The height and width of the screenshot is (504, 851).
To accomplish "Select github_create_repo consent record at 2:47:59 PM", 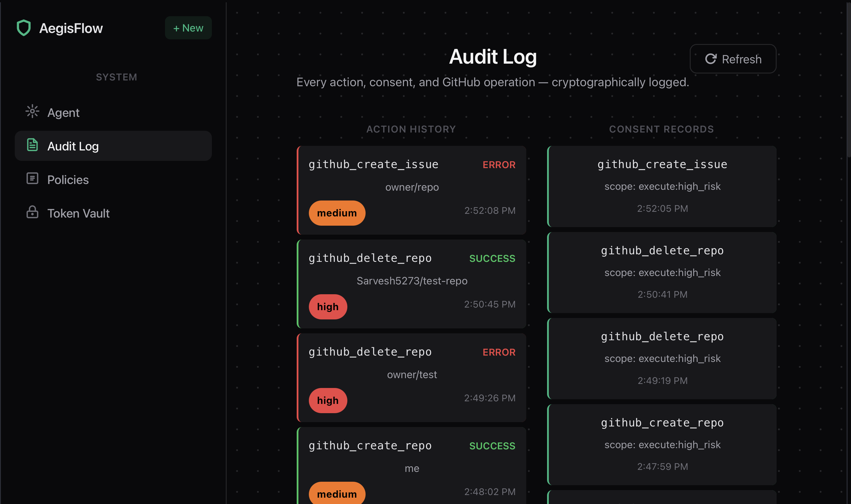I will tap(662, 445).
